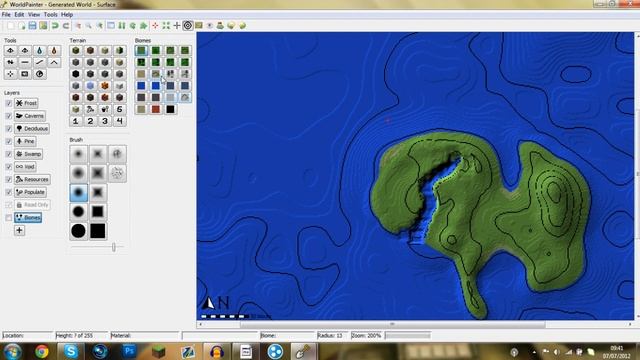Click the "Zoom: 200%" status bar text
640x360 pixels.
[x=366, y=336]
